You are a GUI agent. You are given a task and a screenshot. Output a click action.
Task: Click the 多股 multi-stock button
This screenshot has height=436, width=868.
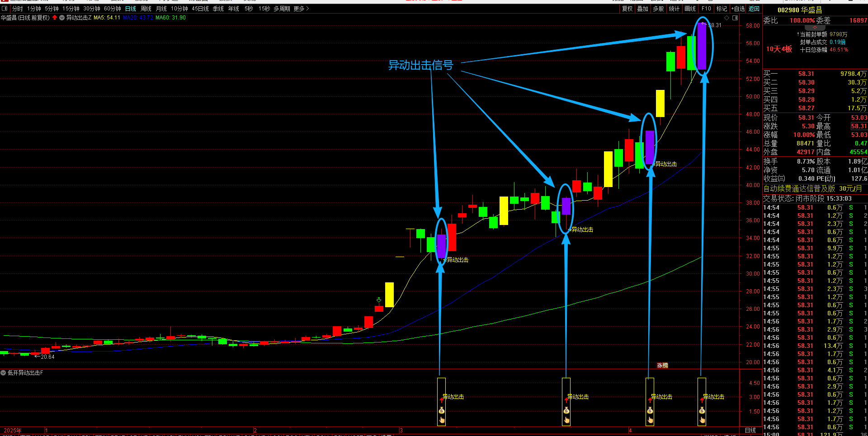tap(659, 9)
